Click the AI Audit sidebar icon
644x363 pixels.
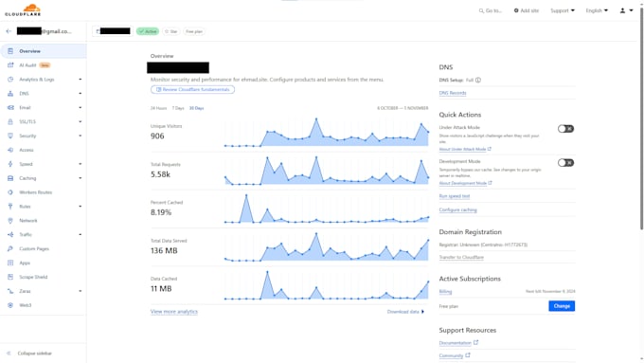[10, 65]
